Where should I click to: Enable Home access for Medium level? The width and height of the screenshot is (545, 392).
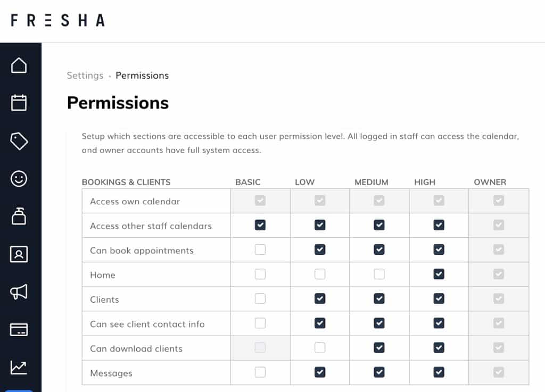tap(379, 274)
